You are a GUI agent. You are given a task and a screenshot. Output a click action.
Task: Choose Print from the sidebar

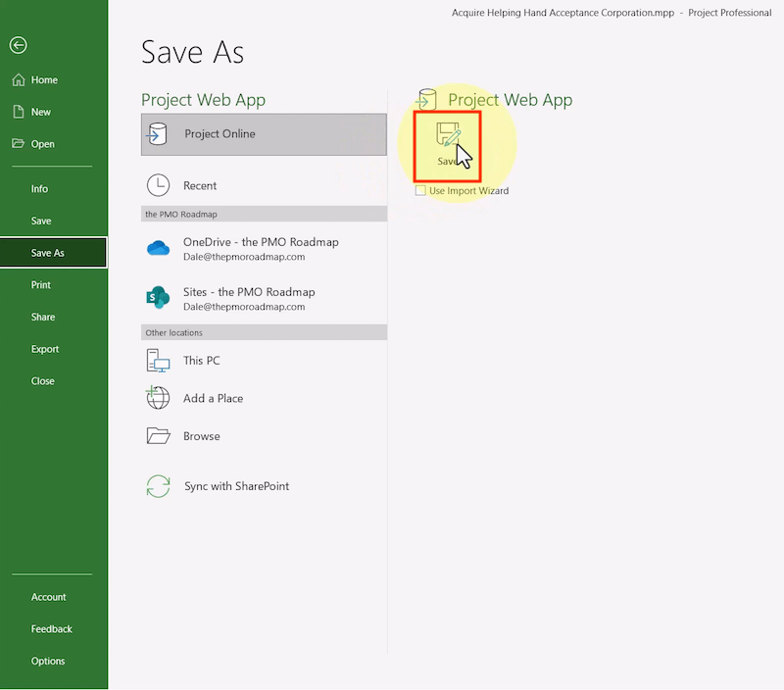click(x=40, y=285)
